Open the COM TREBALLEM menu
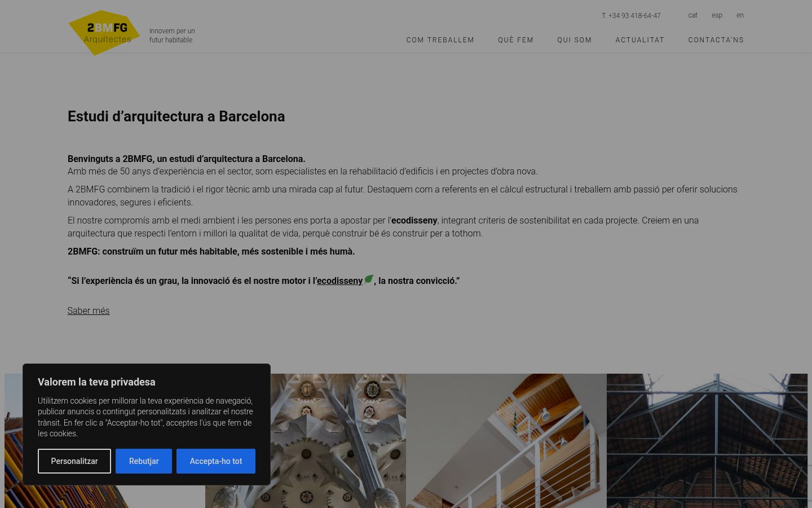Viewport: 812px width, 508px height. pos(440,40)
